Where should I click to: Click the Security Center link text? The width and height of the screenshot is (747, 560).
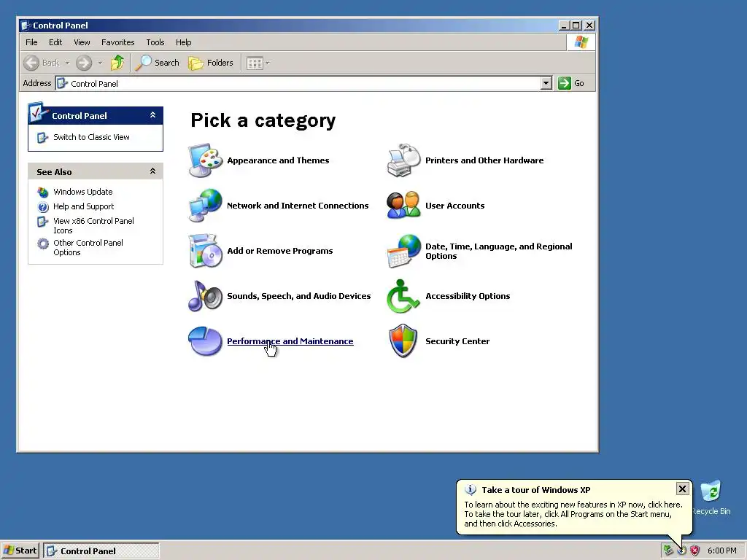point(457,341)
